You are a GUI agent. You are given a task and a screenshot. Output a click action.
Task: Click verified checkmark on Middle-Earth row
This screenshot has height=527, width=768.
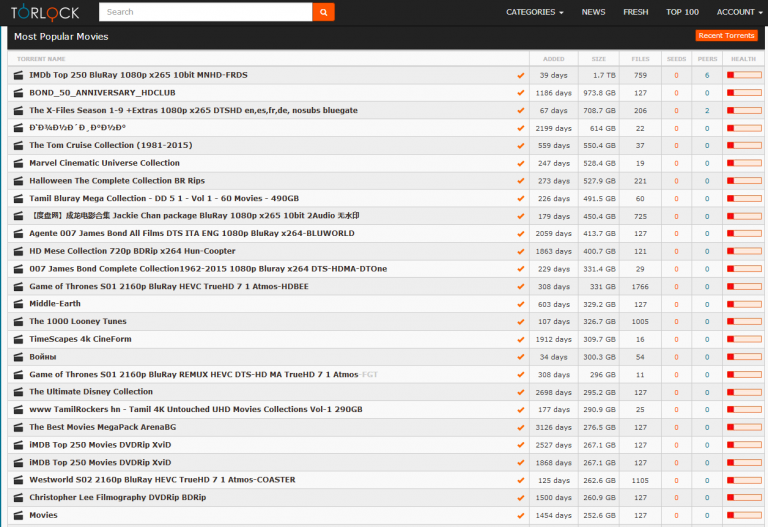[x=521, y=304]
